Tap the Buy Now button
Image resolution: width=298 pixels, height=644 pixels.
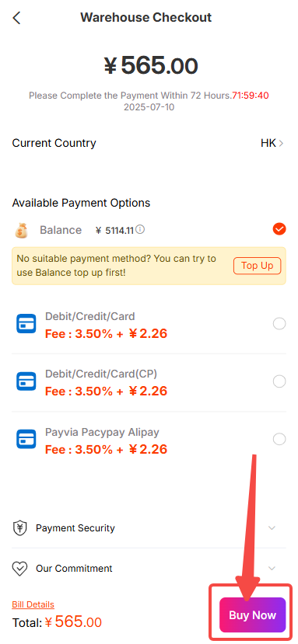pyautogui.click(x=252, y=614)
